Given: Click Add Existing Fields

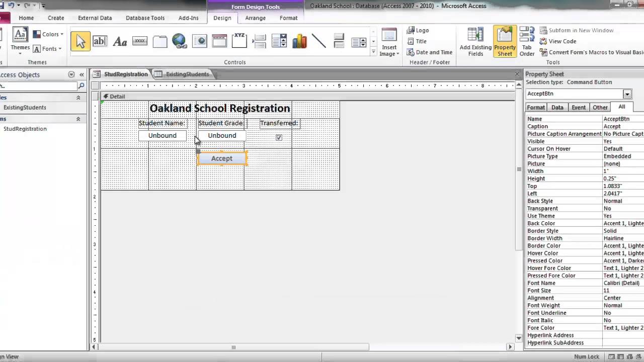Looking at the screenshot, I should click(x=475, y=42).
